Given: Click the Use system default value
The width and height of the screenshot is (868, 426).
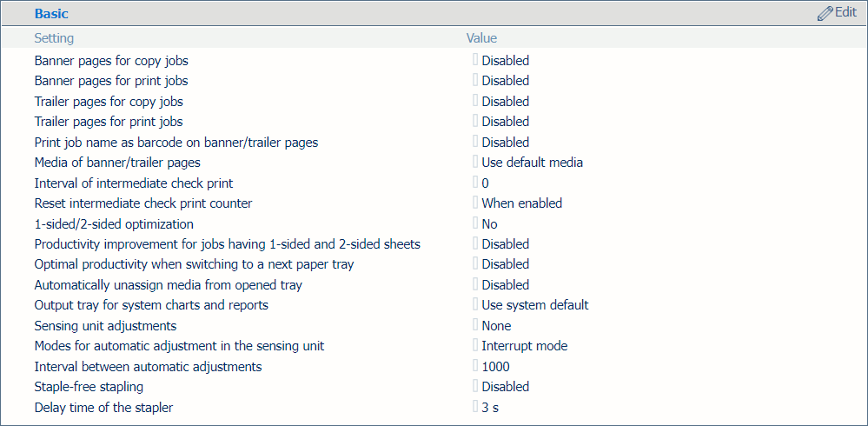Looking at the screenshot, I should pos(534,305).
